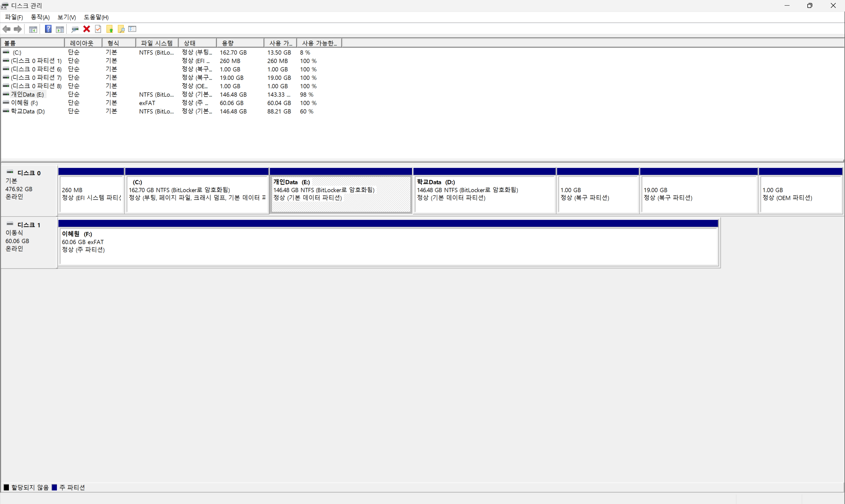Sort by the 용량 column header

click(240, 43)
